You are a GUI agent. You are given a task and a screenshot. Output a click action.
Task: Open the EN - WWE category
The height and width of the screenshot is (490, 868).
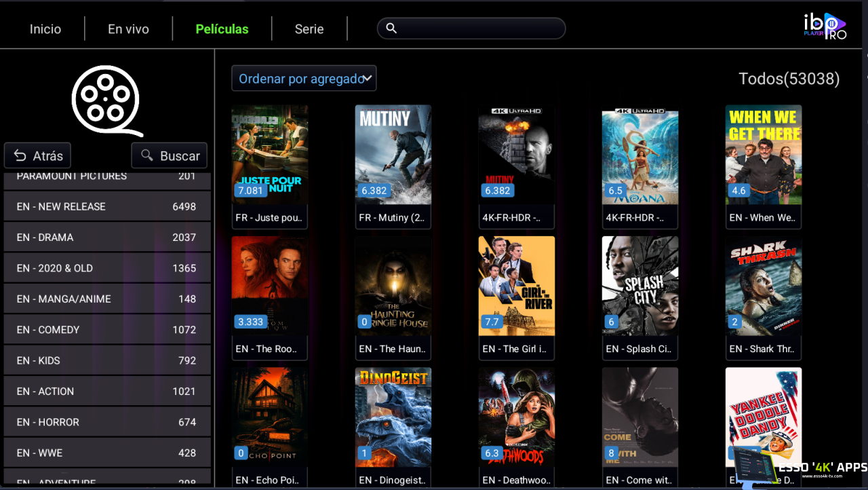click(x=107, y=453)
